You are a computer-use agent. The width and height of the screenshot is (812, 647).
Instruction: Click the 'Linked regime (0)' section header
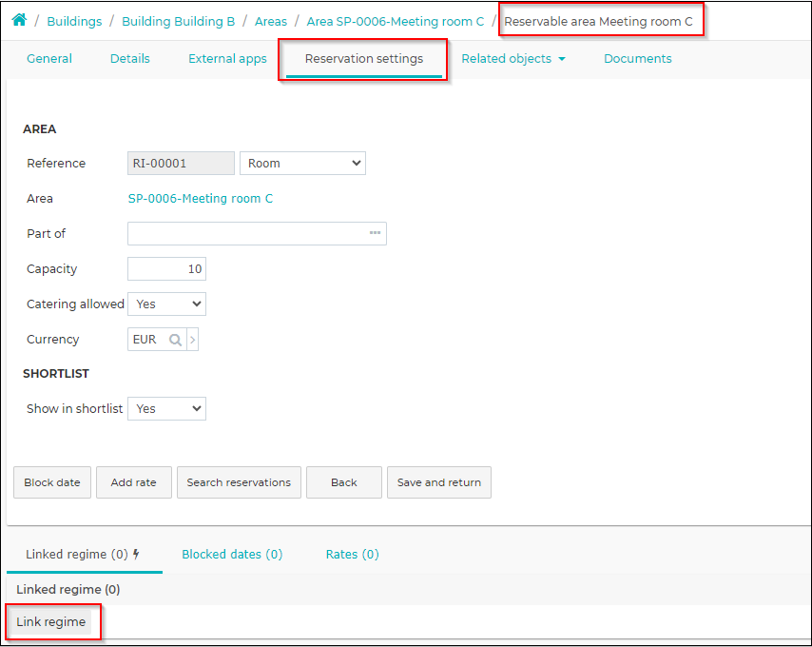tap(68, 590)
